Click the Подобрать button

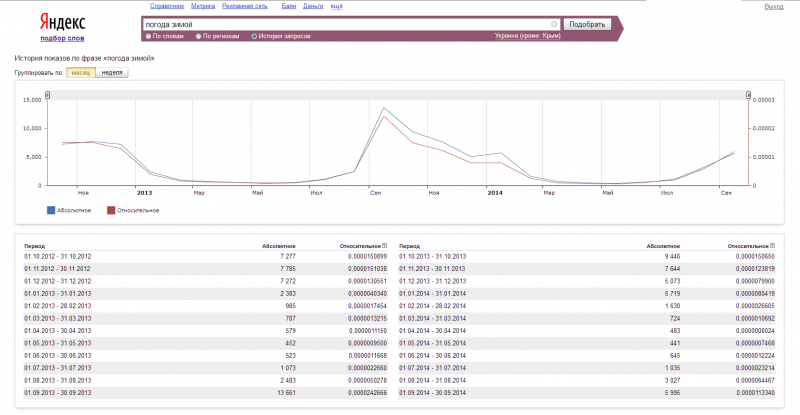pyautogui.click(x=587, y=25)
